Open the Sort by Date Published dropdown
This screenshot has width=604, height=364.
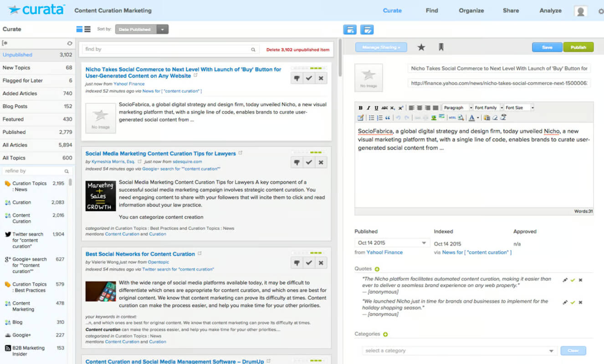[x=142, y=30]
